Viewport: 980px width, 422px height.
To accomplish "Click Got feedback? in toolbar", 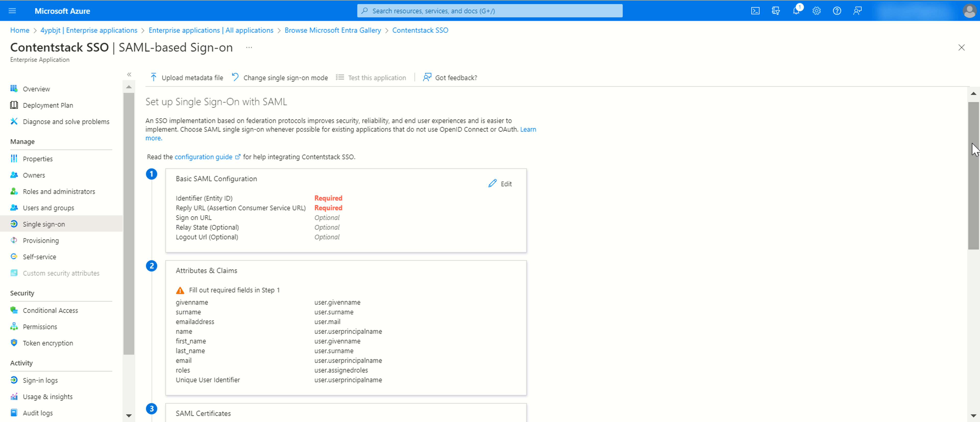I will tap(450, 78).
